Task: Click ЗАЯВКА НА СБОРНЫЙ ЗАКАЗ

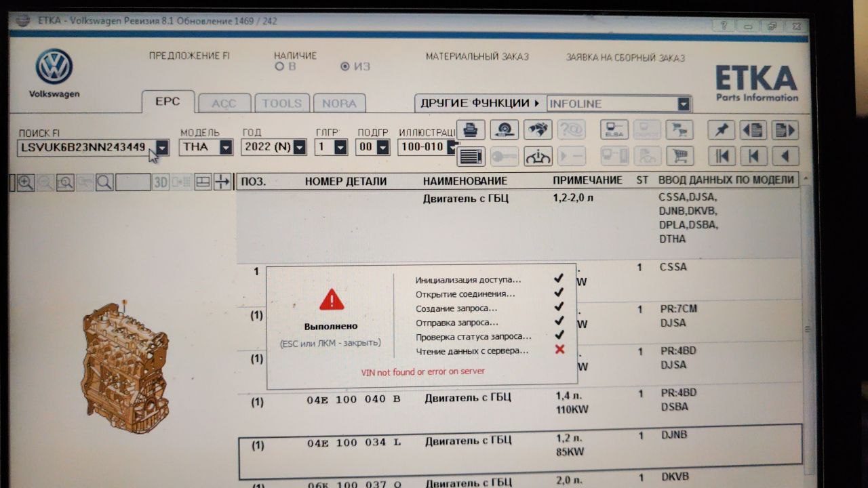Action: pos(625,58)
